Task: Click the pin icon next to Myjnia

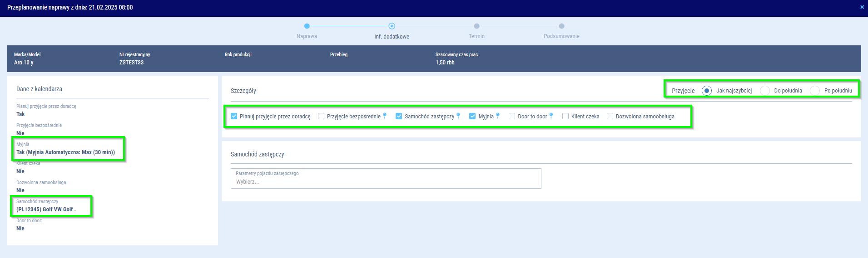Action: pos(498,116)
